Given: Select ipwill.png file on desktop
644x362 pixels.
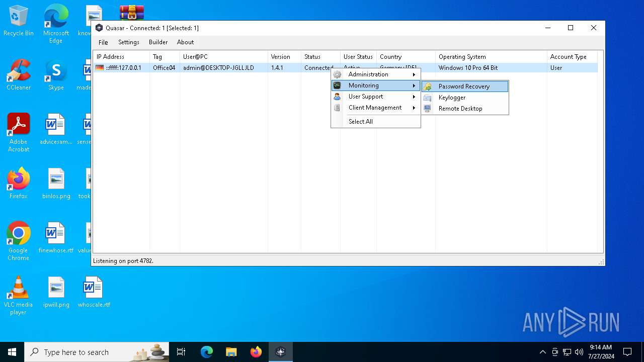Looking at the screenshot, I should [x=56, y=293].
